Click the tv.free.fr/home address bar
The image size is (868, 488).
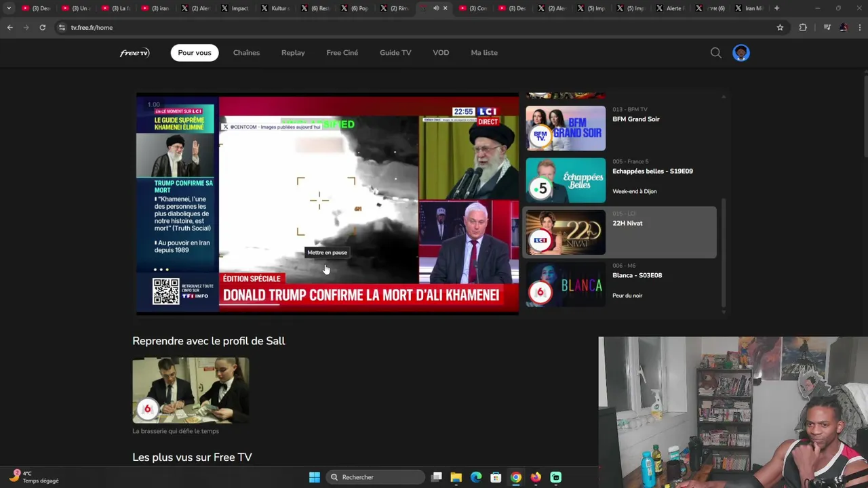point(420,27)
